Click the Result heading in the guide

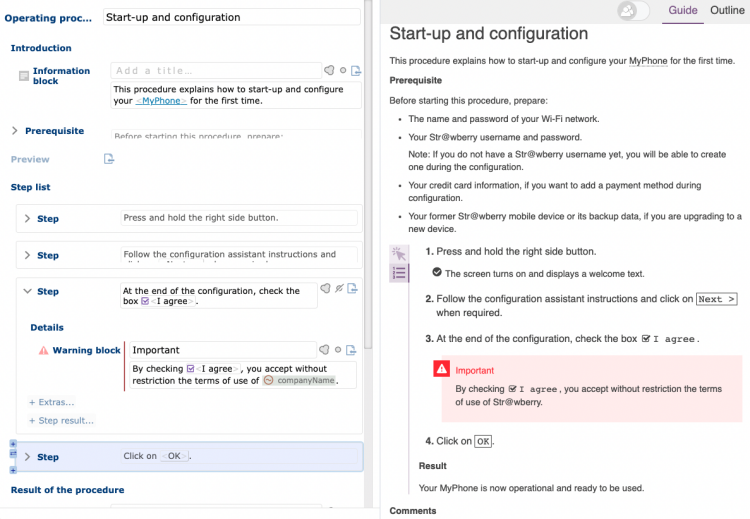pos(432,466)
